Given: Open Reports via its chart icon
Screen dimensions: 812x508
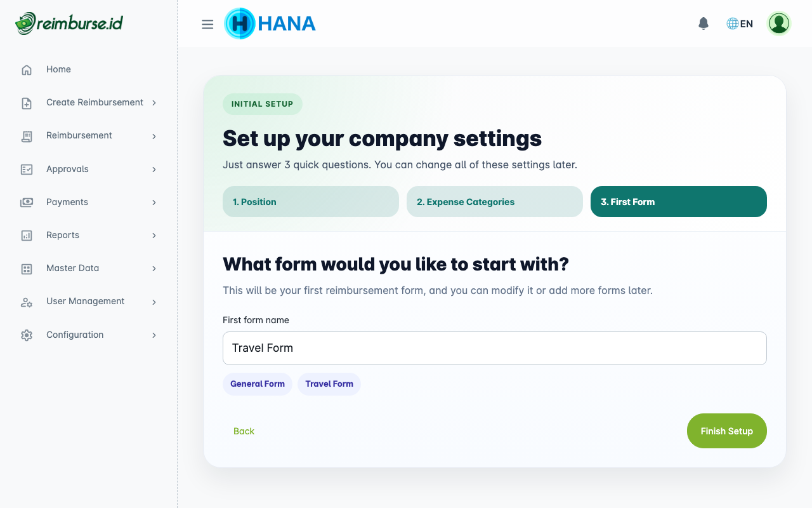Looking at the screenshot, I should tap(26, 235).
